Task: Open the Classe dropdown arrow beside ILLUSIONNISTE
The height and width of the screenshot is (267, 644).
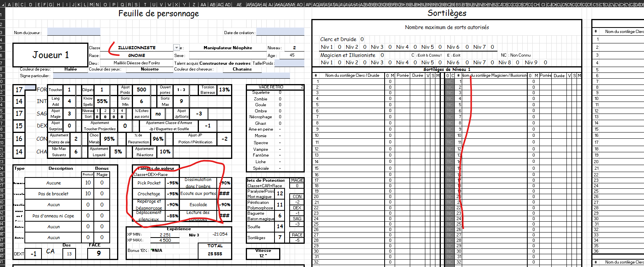Action: pyautogui.click(x=176, y=48)
